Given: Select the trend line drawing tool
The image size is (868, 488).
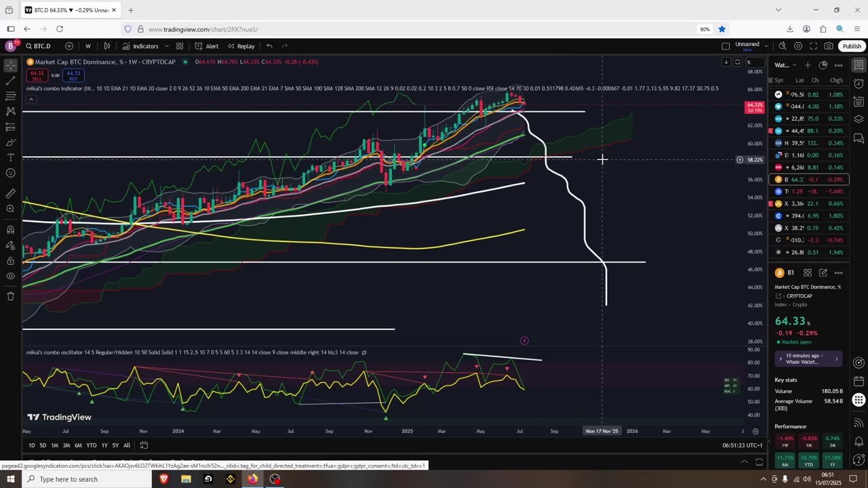Looking at the screenshot, I should click(11, 81).
